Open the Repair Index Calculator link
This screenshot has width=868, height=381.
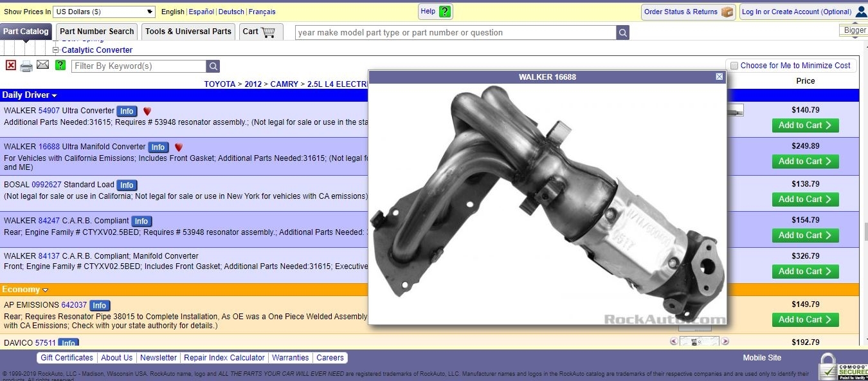(224, 358)
